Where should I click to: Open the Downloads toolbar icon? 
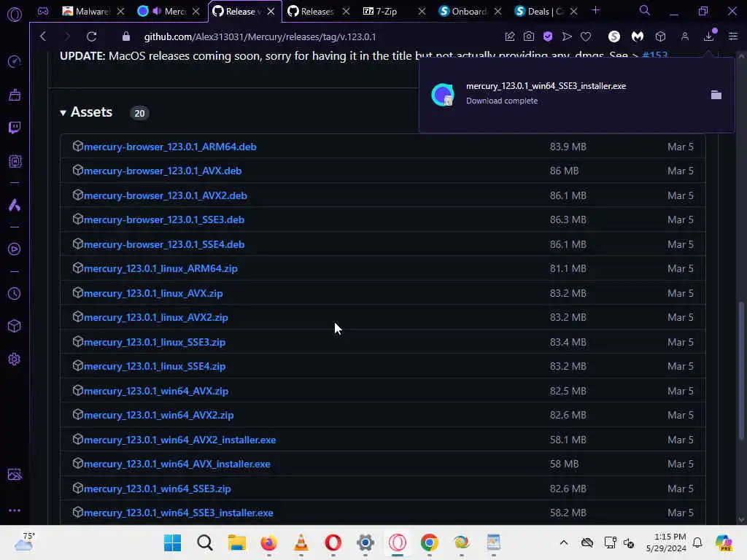[x=709, y=36]
